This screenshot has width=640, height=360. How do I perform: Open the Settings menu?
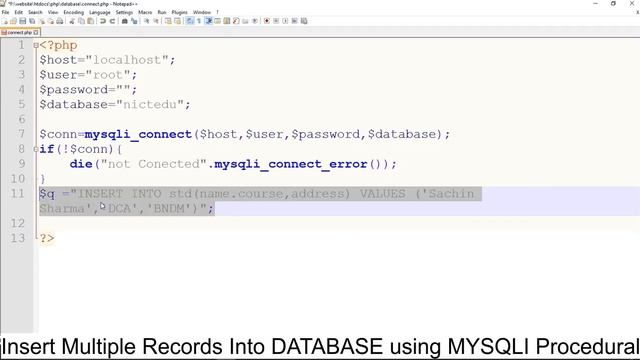point(124,12)
